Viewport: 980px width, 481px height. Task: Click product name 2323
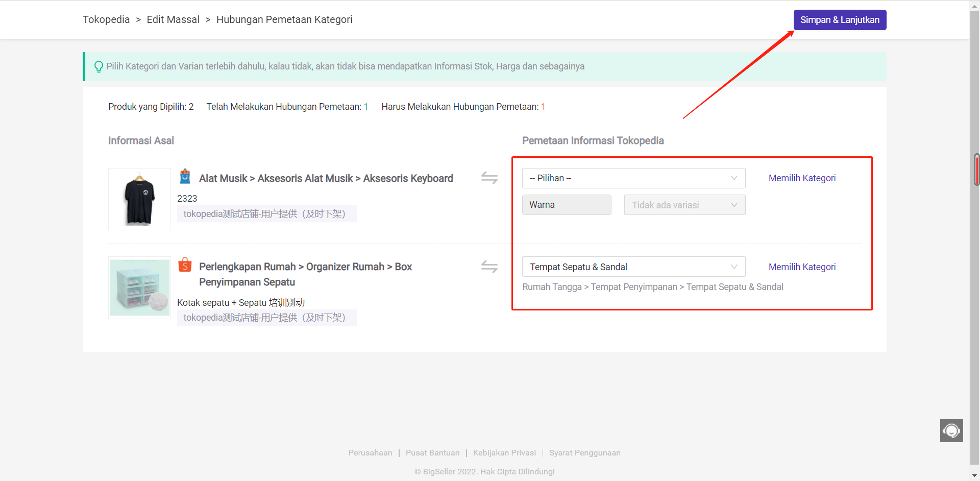point(187,199)
